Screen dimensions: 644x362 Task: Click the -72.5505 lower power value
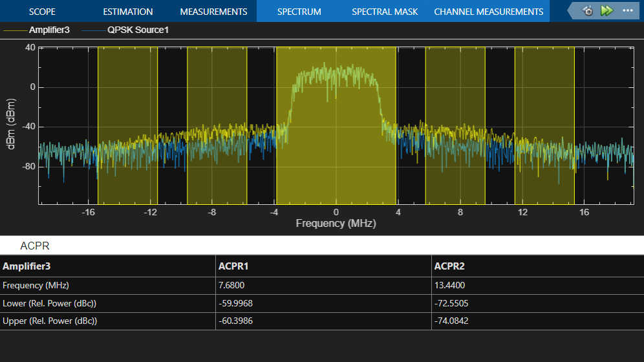point(538,304)
